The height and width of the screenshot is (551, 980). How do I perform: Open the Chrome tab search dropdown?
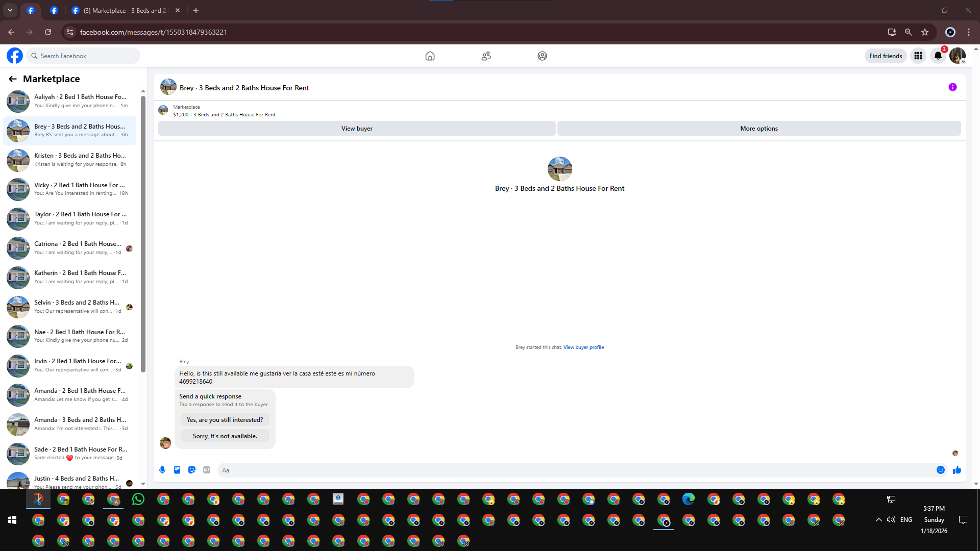(x=10, y=10)
